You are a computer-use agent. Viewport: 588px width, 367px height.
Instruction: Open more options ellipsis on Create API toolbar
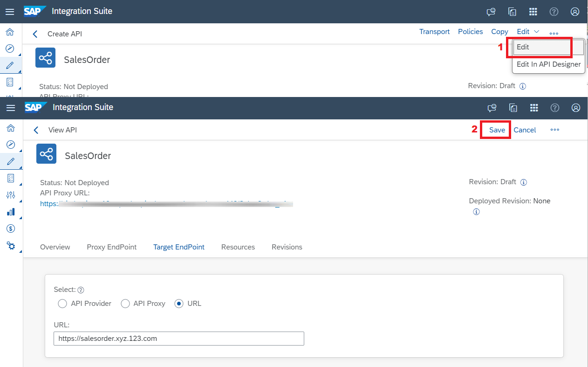(x=554, y=33)
